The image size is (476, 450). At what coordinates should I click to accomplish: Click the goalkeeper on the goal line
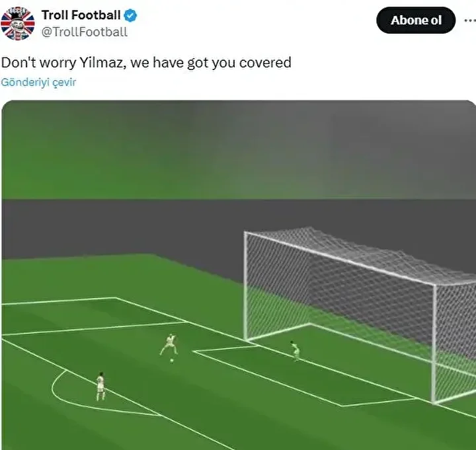click(x=294, y=350)
